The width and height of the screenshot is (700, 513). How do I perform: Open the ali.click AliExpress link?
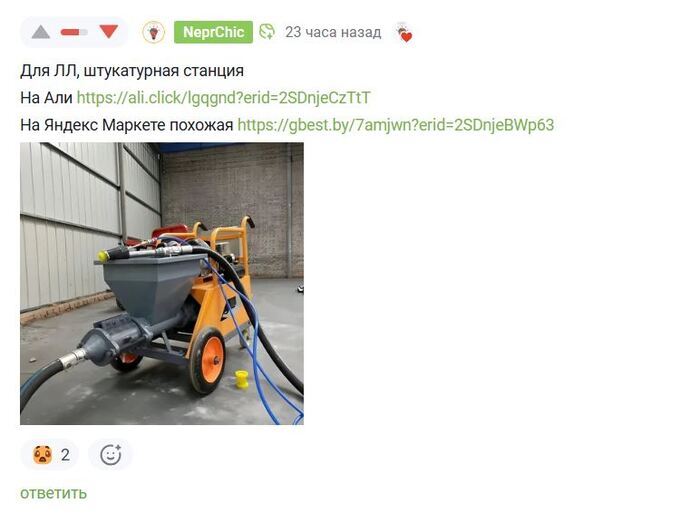click(x=224, y=97)
